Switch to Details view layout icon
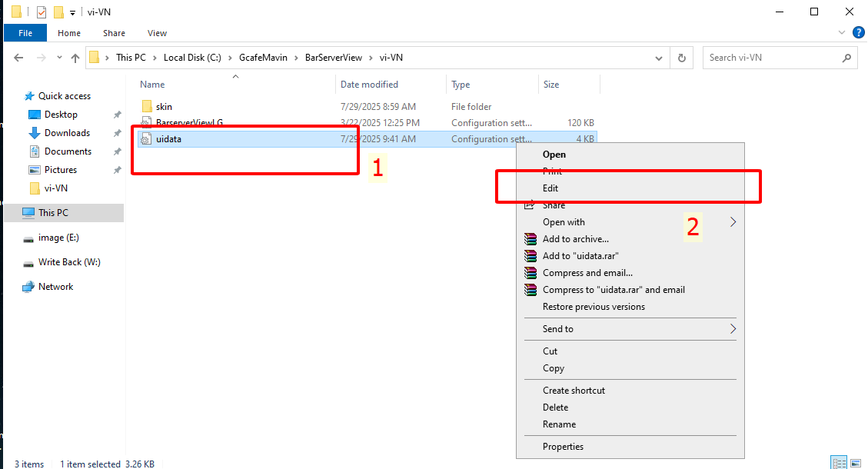Viewport: 868px width, 469px height. coord(840,462)
